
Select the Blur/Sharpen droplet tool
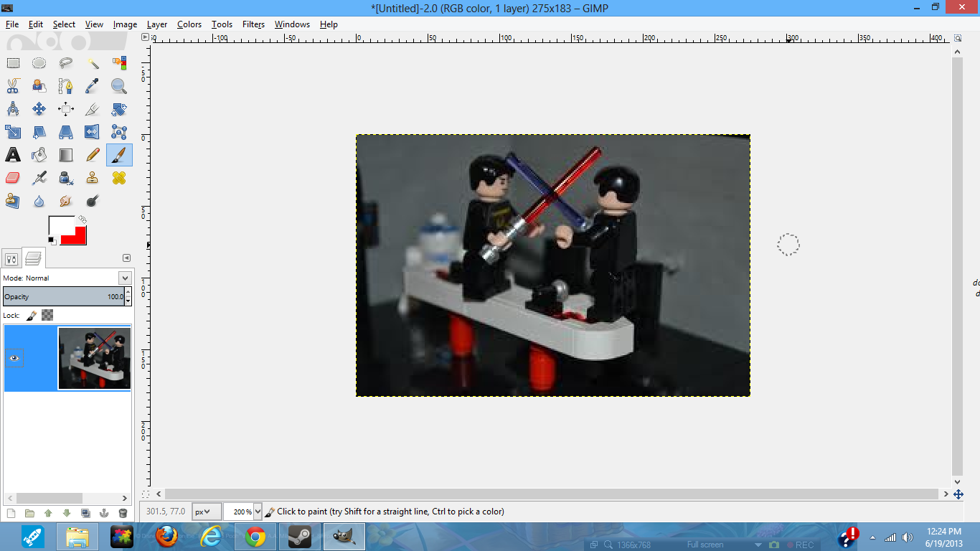[x=39, y=201]
